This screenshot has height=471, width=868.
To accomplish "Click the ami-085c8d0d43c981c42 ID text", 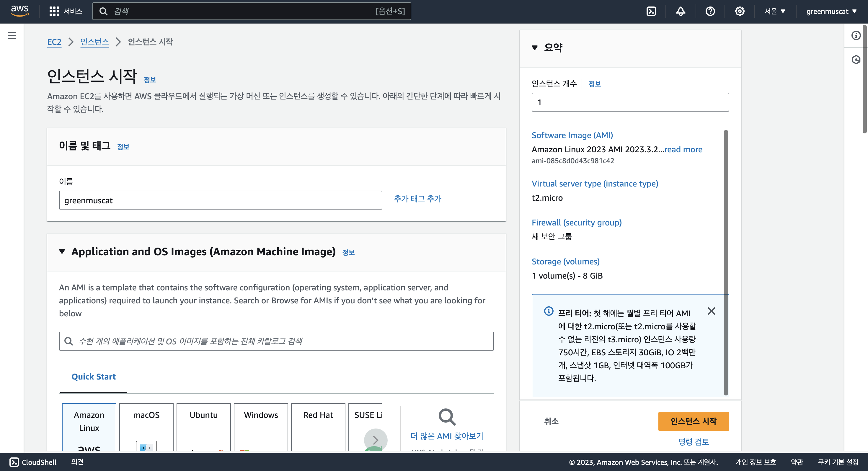I will [x=573, y=161].
